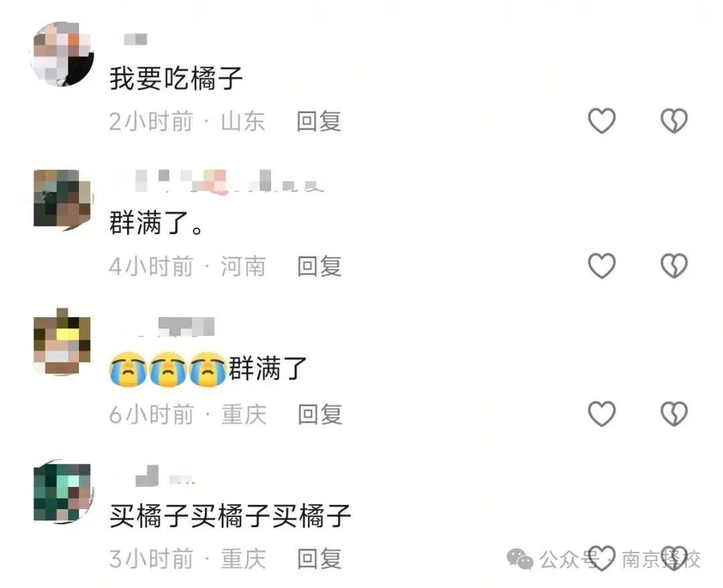
Task: Open username above 群满了。 comment
Action: pos(218,181)
